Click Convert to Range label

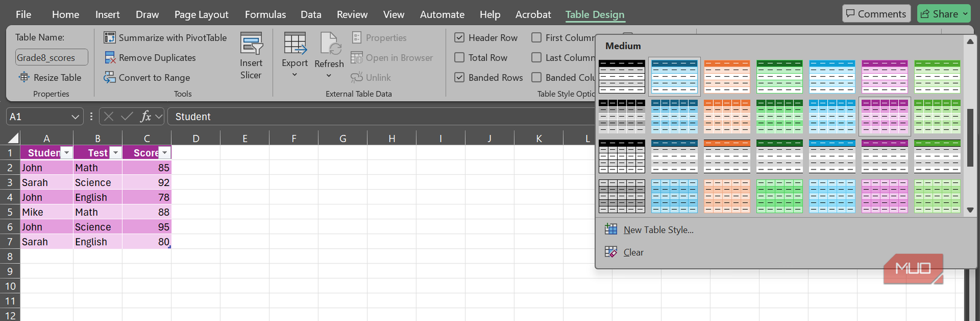click(154, 77)
